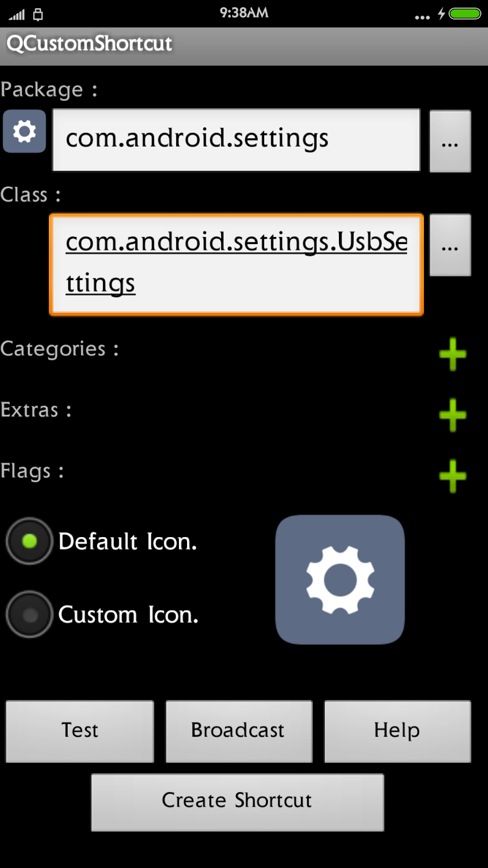Select the Default Icon radio button
Image resolution: width=488 pixels, height=868 pixels.
29,541
